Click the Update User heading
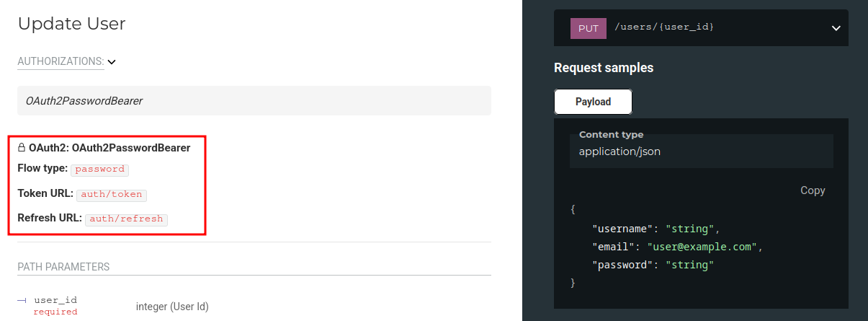 point(71,24)
